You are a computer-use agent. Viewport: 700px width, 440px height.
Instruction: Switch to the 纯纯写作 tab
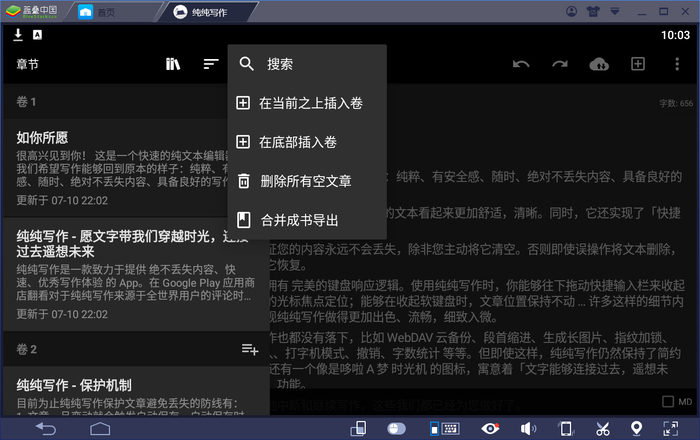pos(200,12)
